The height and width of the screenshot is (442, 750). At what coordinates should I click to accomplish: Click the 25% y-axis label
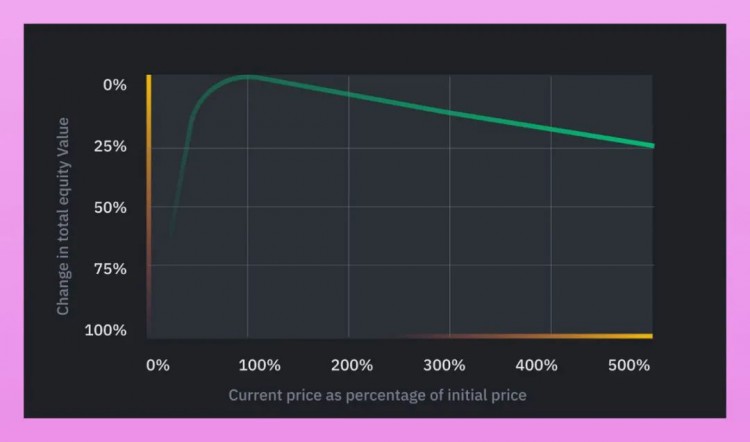coord(114,146)
